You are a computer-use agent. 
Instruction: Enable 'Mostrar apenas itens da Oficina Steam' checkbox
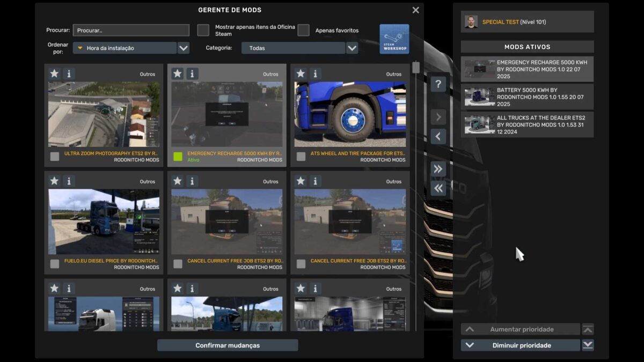coord(203,30)
